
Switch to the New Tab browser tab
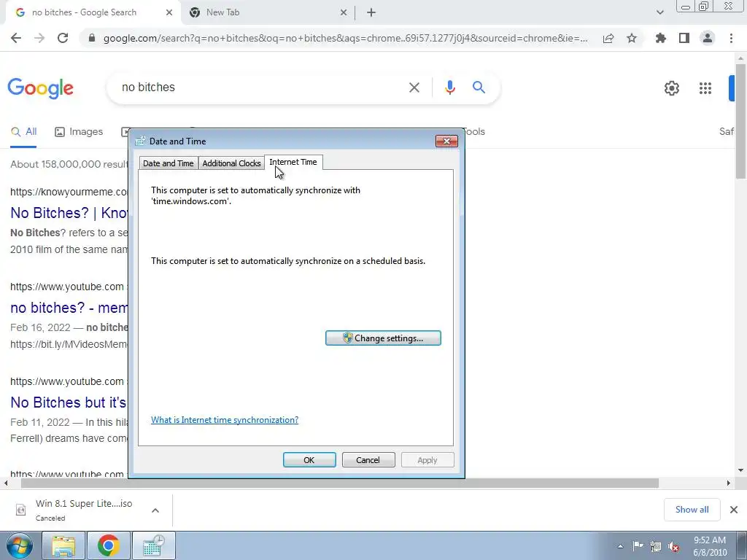[267, 12]
